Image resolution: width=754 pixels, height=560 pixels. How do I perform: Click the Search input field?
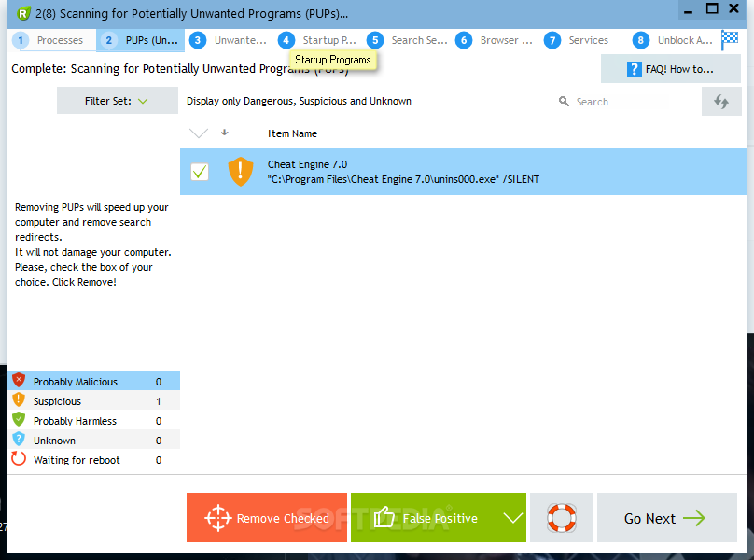coord(625,102)
